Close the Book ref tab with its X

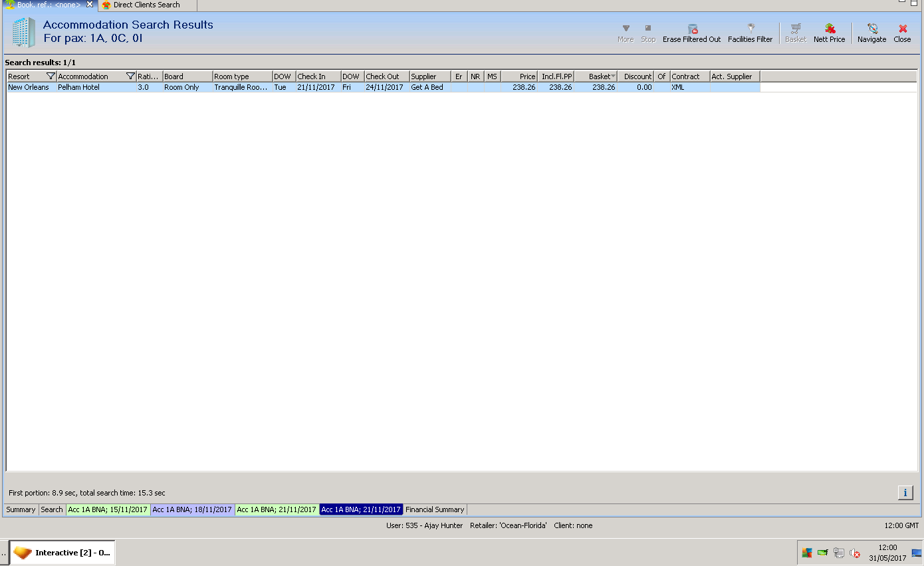[90, 5]
